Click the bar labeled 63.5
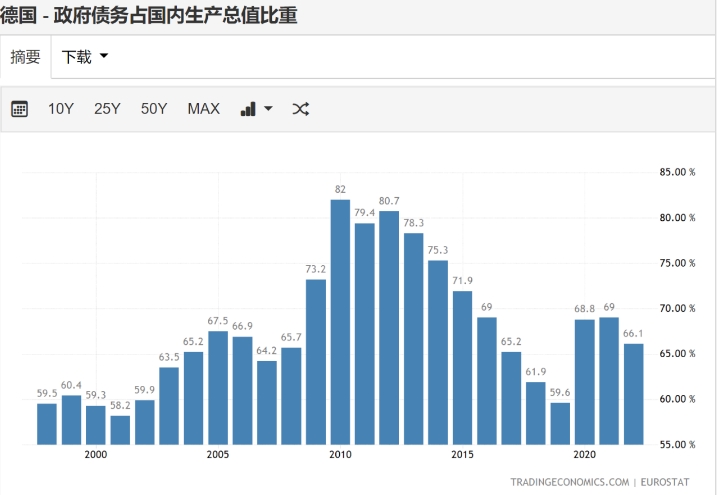The image size is (717, 495). pos(169,406)
